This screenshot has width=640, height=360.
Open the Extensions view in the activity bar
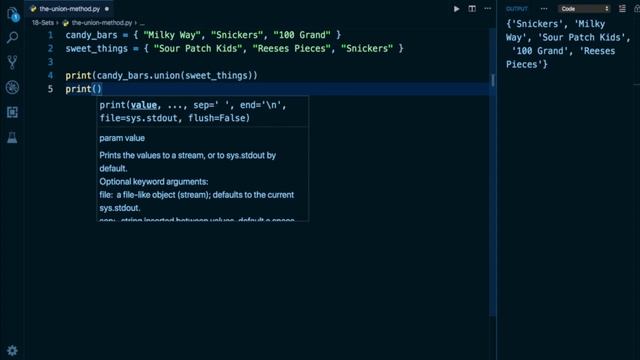[x=12, y=112]
